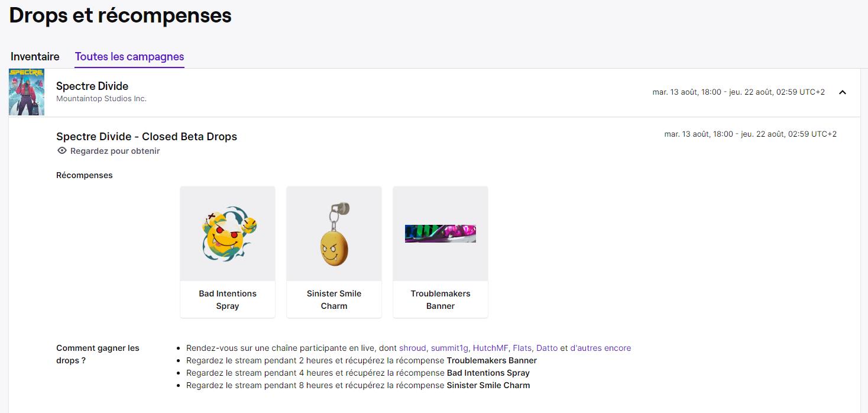Select the Toutes les campagnes tab
Viewport: 868px width, 413px height.
point(129,56)
